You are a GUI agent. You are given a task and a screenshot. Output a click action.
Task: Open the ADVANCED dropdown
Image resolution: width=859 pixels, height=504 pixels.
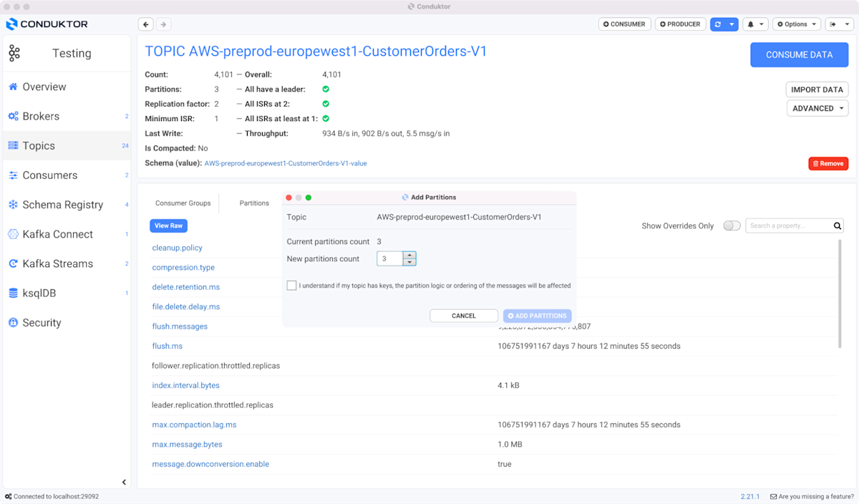(x=817, y=108)
